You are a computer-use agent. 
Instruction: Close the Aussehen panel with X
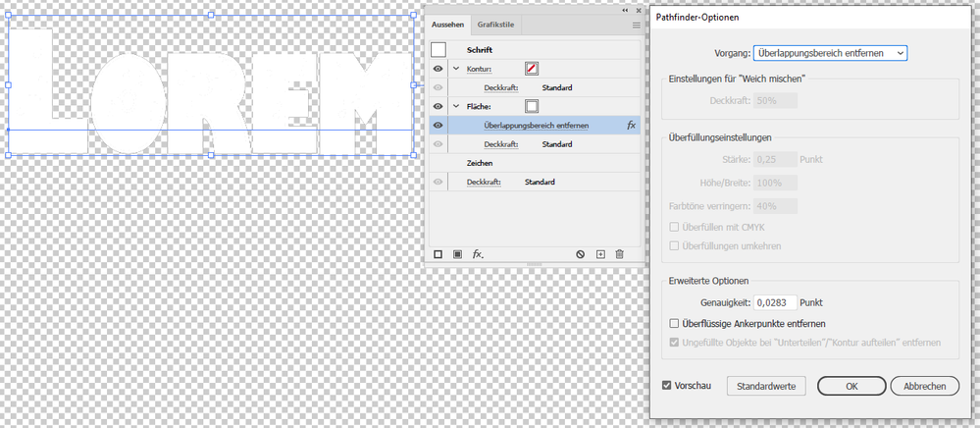click(638, 11)
